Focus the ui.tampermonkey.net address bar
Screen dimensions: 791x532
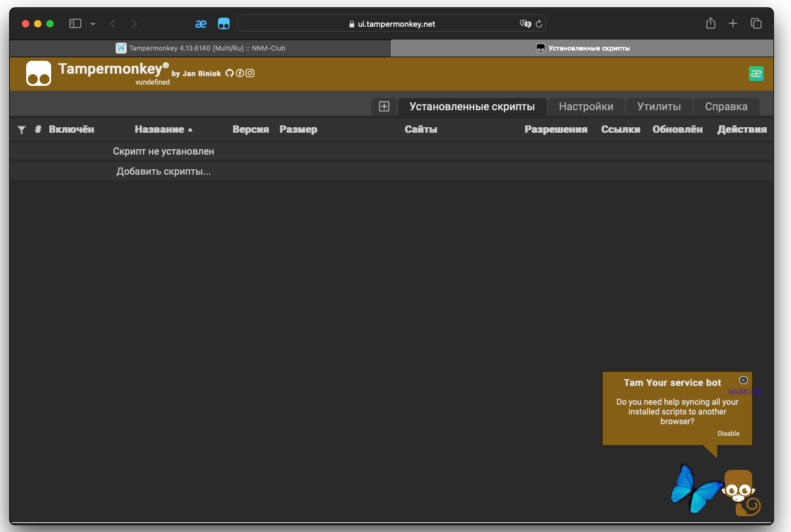click(392, 24)
